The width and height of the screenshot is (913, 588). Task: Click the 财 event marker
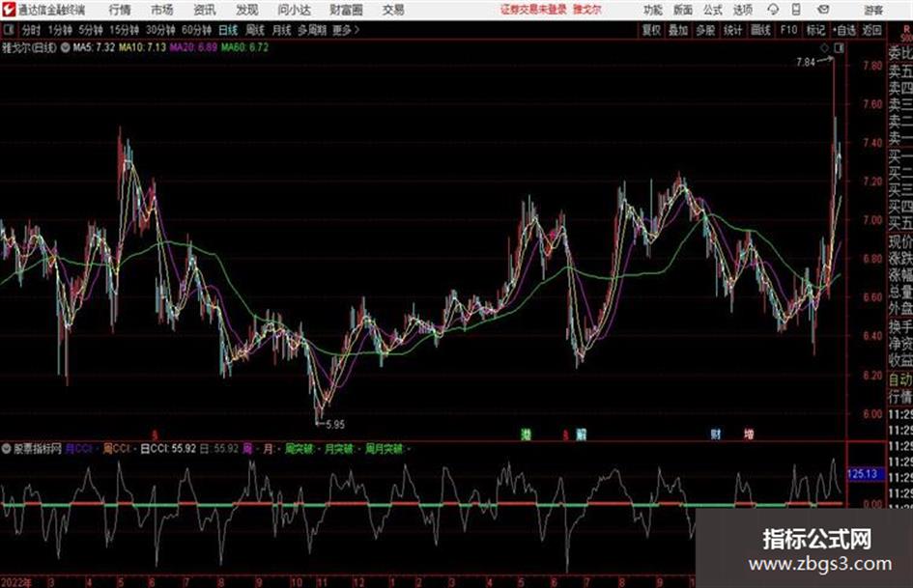[716, 434]
